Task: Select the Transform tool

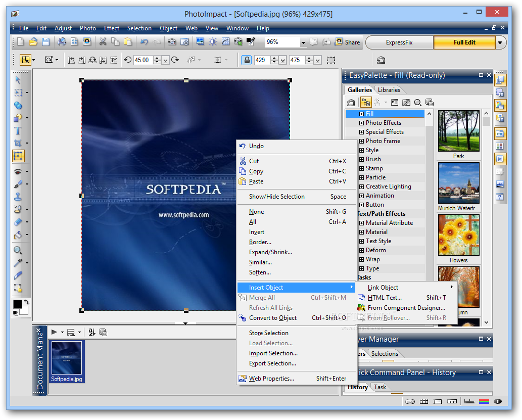Action: pos(18,156)
